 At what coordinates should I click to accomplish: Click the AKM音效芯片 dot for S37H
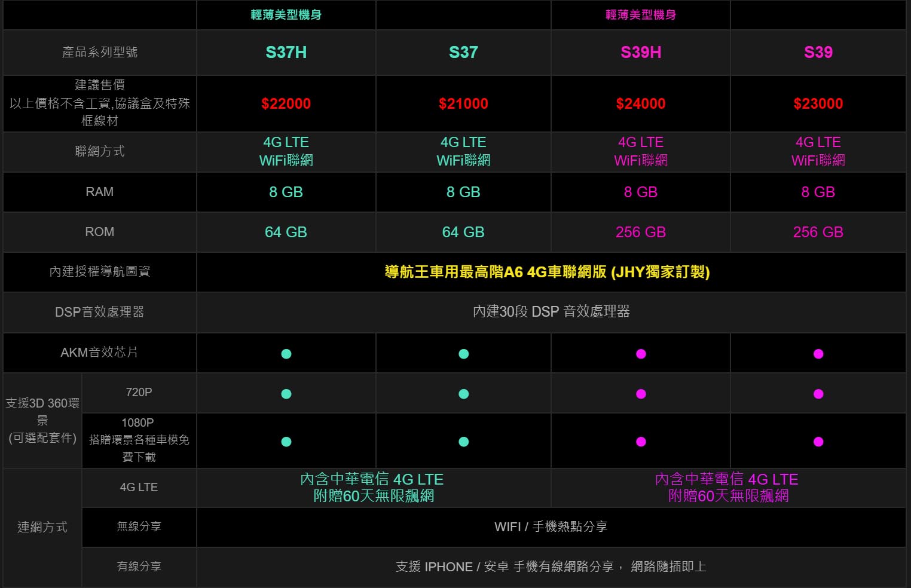pos(286,354)
